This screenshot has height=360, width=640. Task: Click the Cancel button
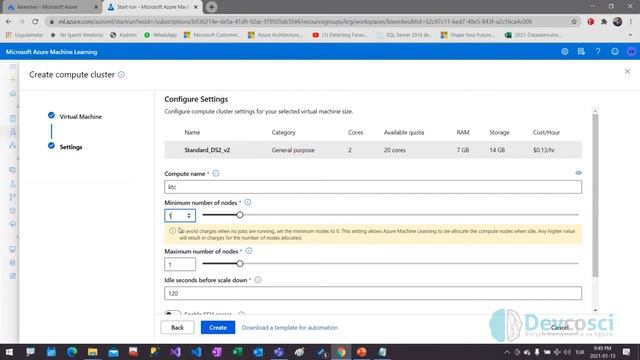click(x=559, y=327)
